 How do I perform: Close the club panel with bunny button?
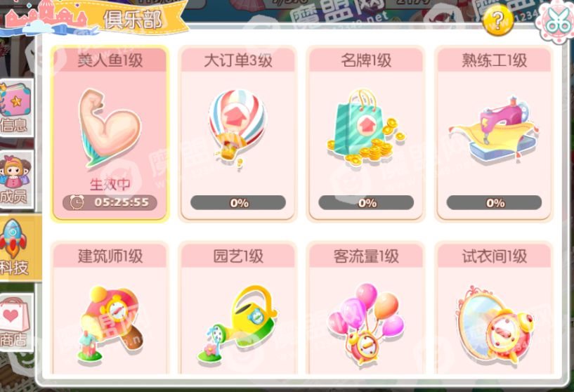coord(556,22)
